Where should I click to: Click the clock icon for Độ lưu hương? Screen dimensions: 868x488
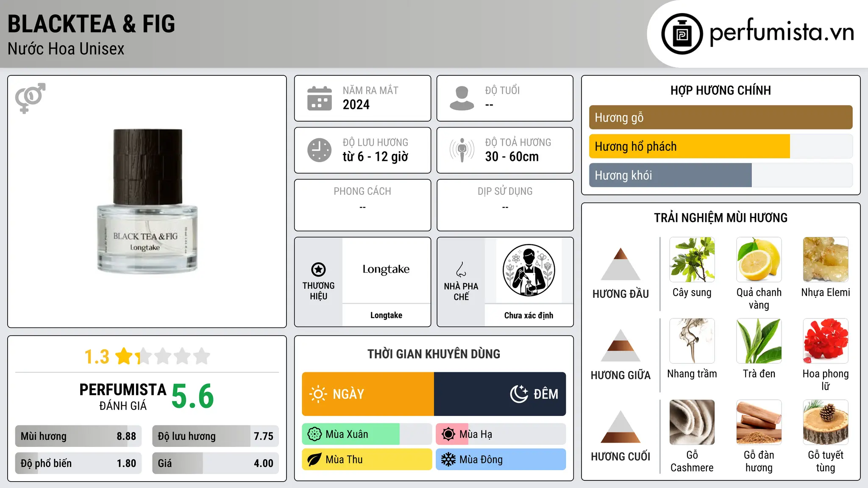coord(320,150)
